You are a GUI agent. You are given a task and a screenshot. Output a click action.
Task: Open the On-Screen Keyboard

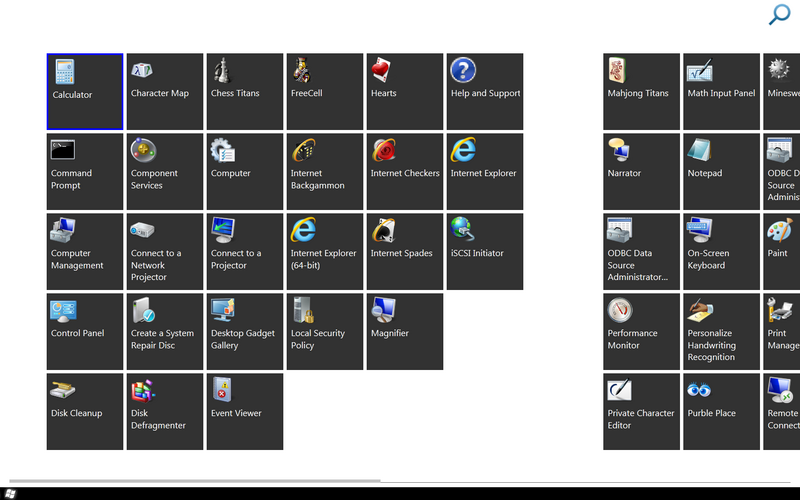tap(722, 252)
